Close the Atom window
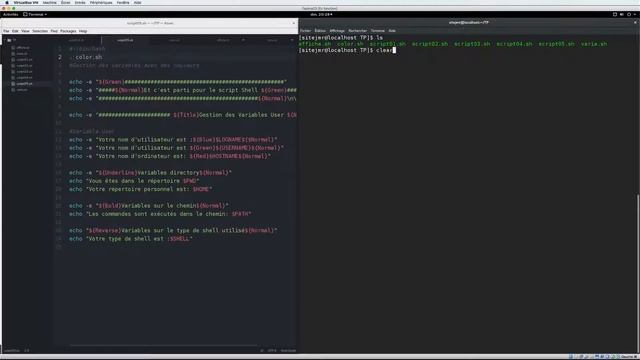Viewport: 640px width, 360px height. point(293,23)
